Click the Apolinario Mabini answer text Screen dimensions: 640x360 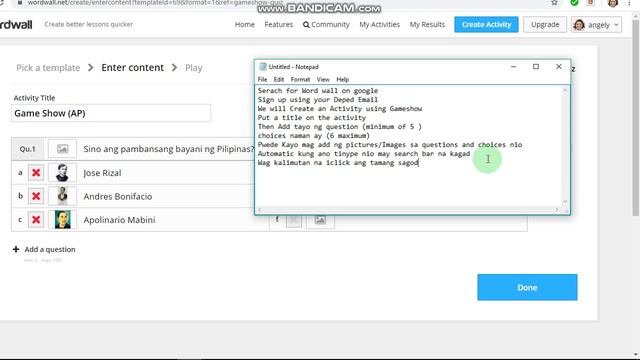[x=119, y=220]
